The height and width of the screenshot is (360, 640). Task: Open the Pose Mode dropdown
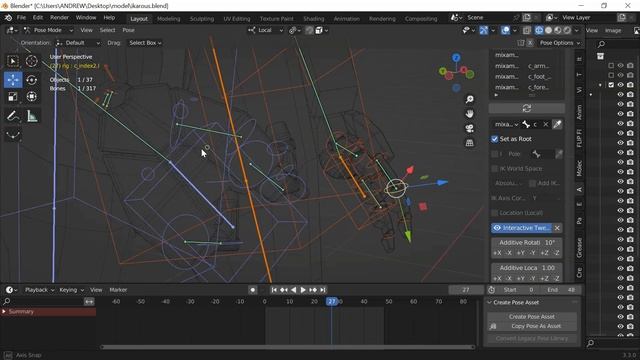(x=49, y=30)
